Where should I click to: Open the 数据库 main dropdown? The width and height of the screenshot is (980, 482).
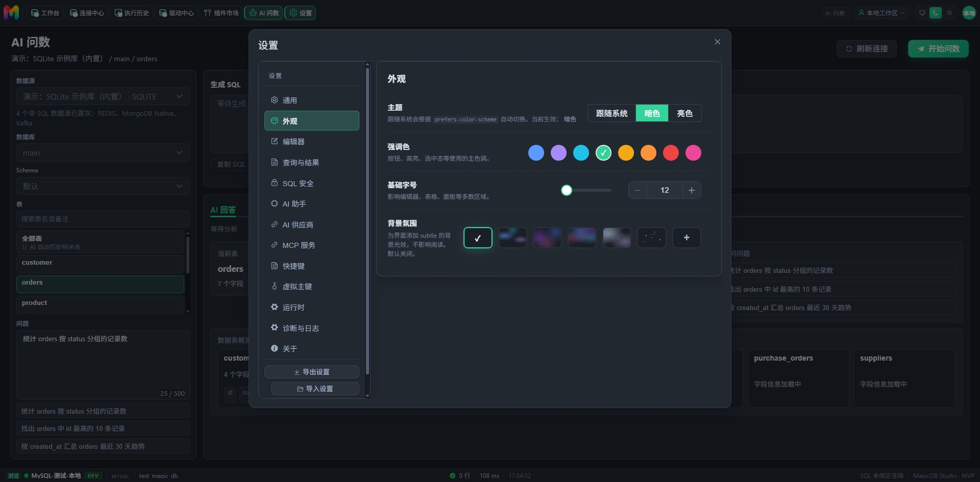click(103, 153)
